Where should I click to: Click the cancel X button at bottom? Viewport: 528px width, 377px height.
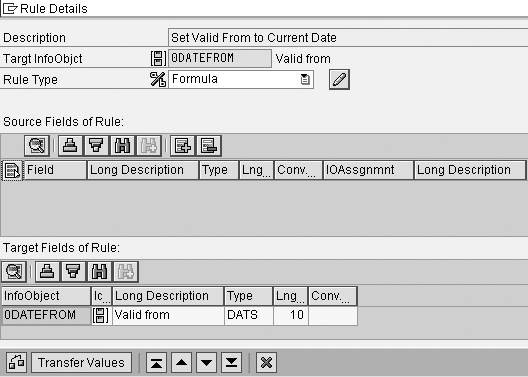pos(266,363)
